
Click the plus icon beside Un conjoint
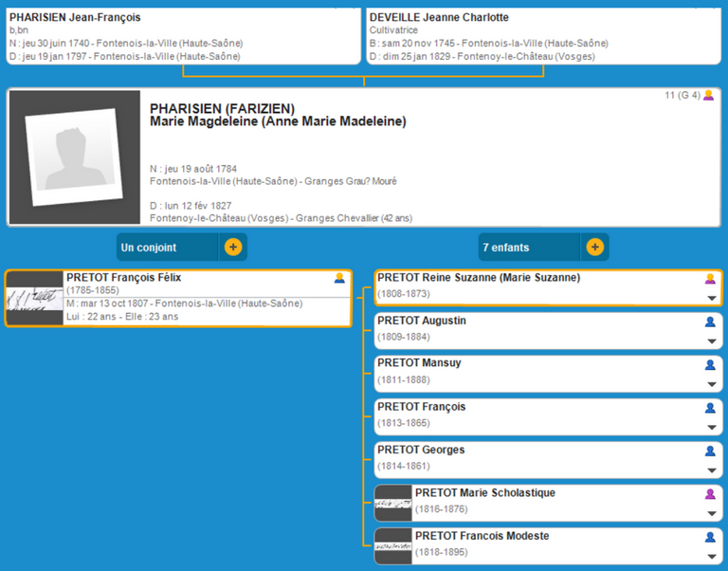click(x=233, y=248)
